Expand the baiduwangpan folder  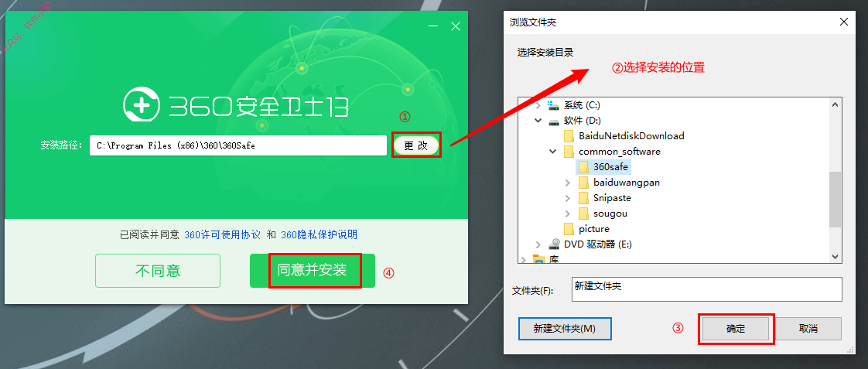[x=567, y=183]
